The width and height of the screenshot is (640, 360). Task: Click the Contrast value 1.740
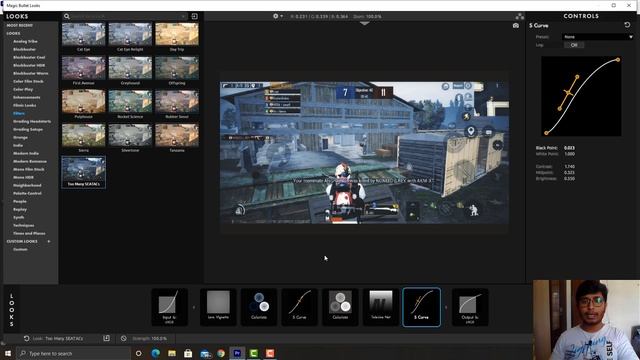569,167
